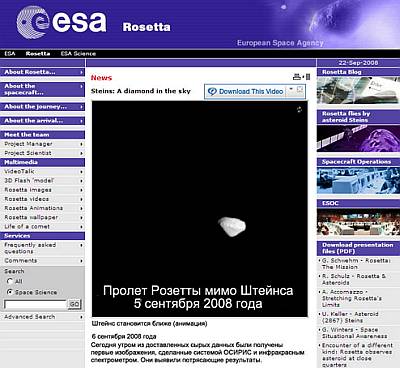Open the dropdown arrow on the Download This Video bar
400x368 pixels.
click(291, 90)
